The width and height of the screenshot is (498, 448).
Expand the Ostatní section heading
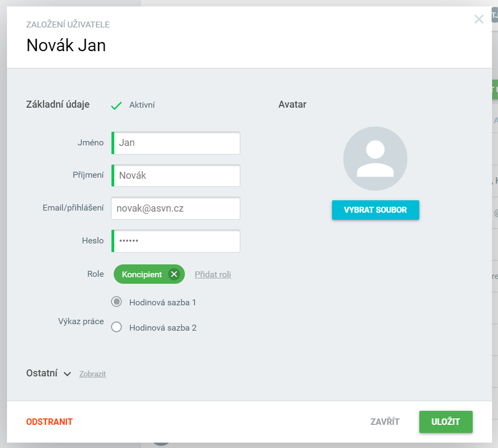(x=42, y=373)
